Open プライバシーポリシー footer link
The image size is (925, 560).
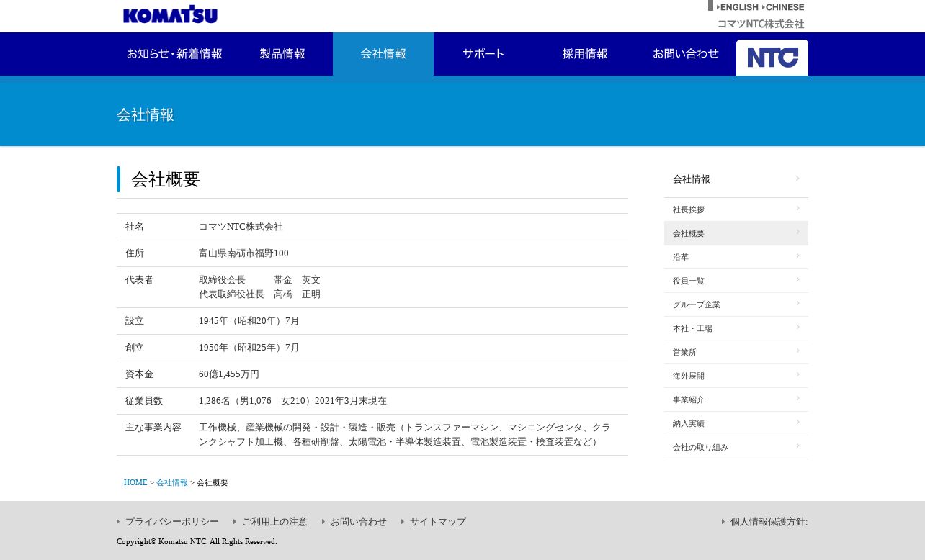172,522
